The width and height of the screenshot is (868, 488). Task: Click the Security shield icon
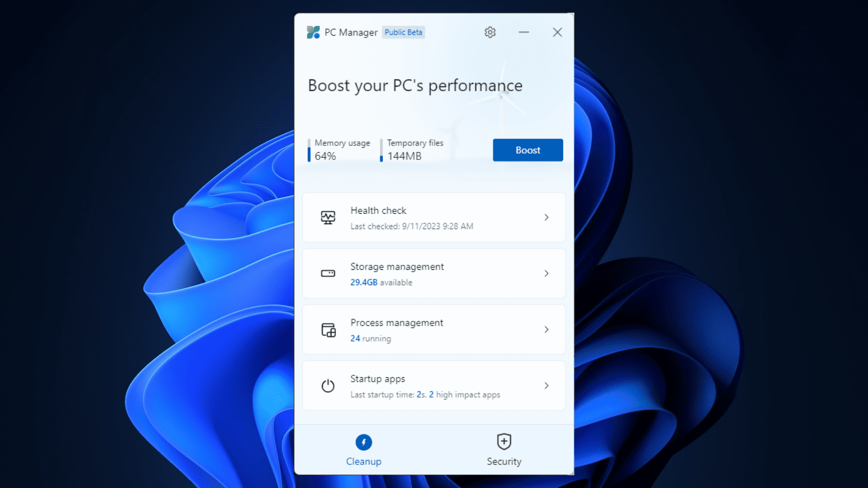504,441
